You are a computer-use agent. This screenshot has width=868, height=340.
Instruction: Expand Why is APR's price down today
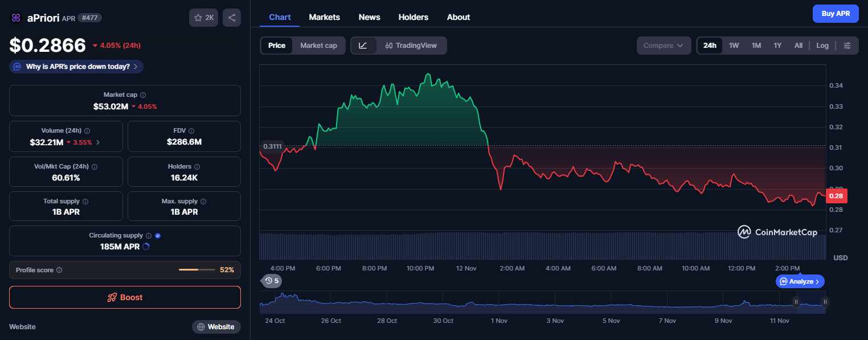coord(76,67)
